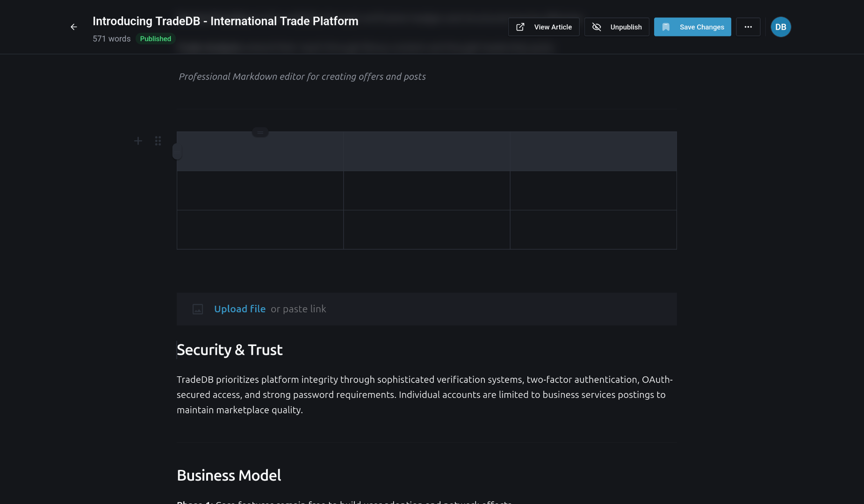Grab the six-dot drag handle icon
This screenshot has width=864, height=504.
pos(158,140)
